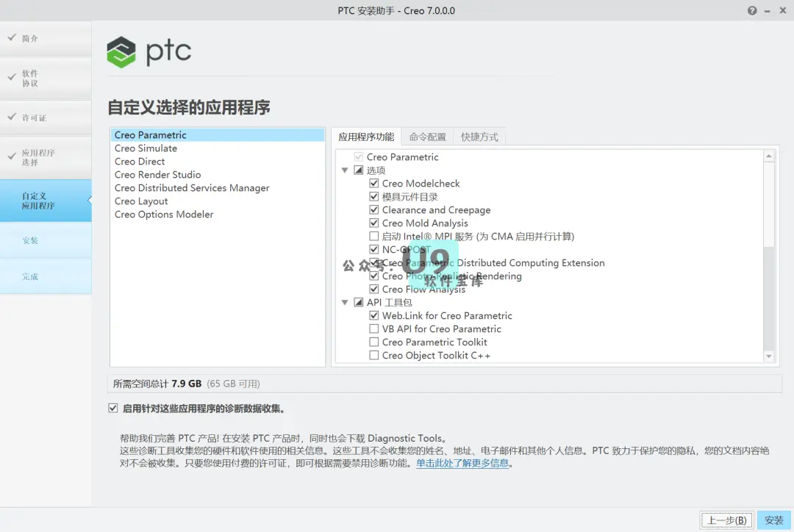This screenshot has width=794, height=532.
Task: Select Creo Parametric in application list
Action: coord(218,134)
